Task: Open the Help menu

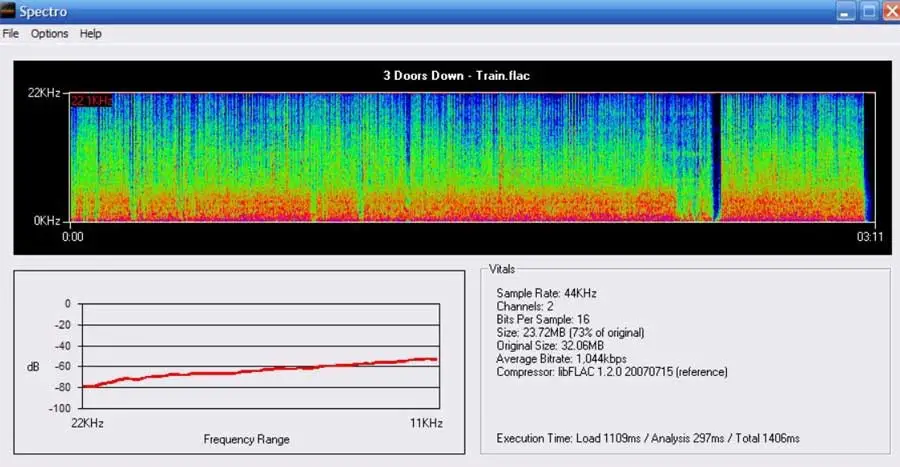Action: coord(91,33)
